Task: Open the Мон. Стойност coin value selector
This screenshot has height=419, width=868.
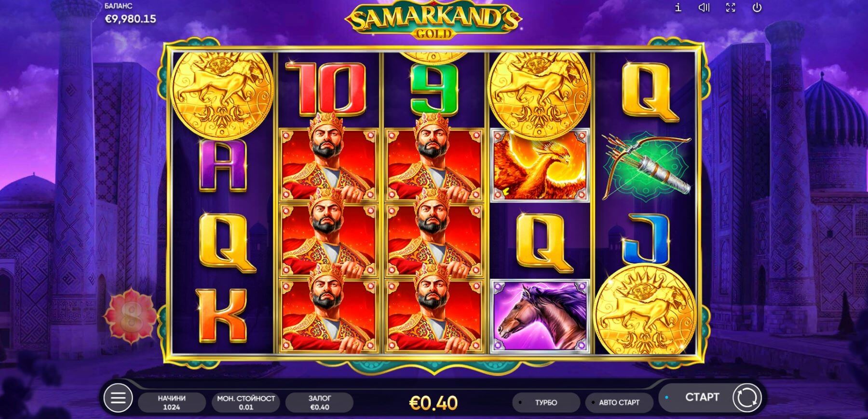Action: tap(246, 402)
